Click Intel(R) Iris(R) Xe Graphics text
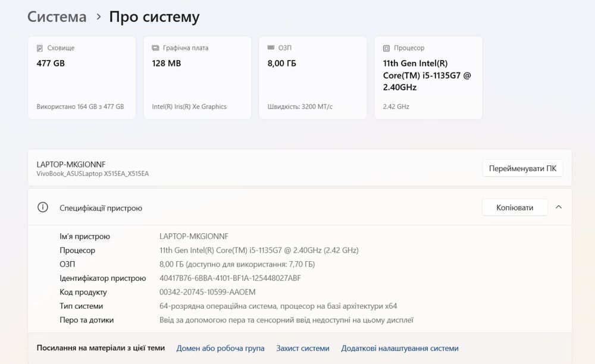 [x=189, y=106]
